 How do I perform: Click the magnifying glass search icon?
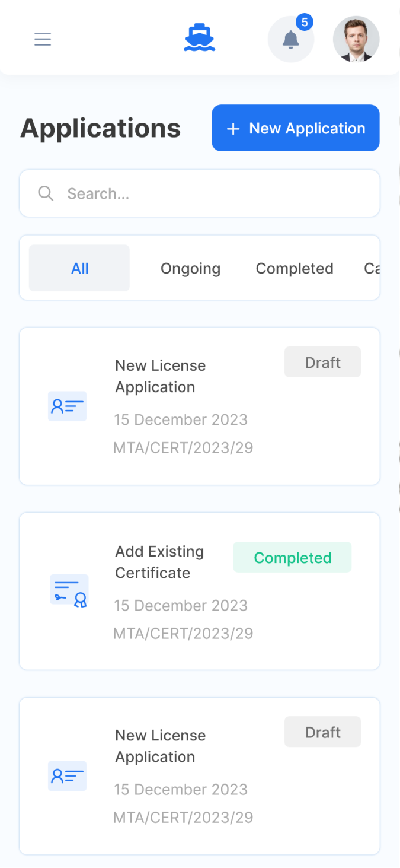coord(46,193)
